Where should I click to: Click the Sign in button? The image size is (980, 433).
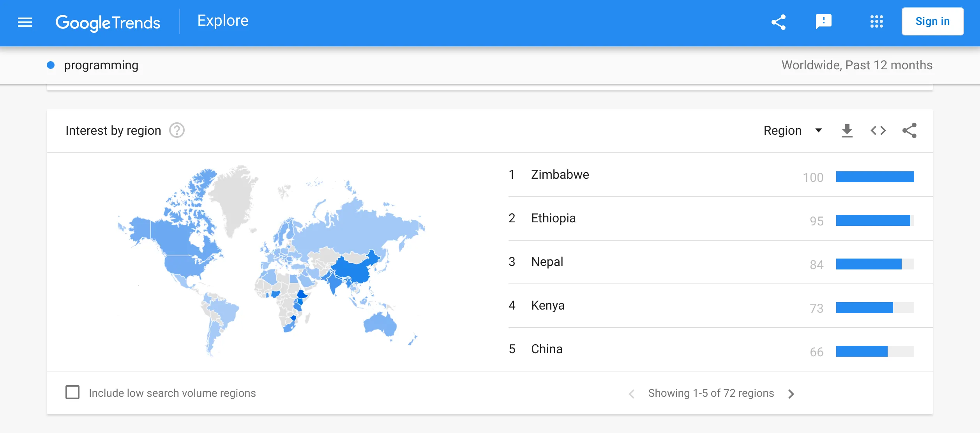tap(932, 21)
